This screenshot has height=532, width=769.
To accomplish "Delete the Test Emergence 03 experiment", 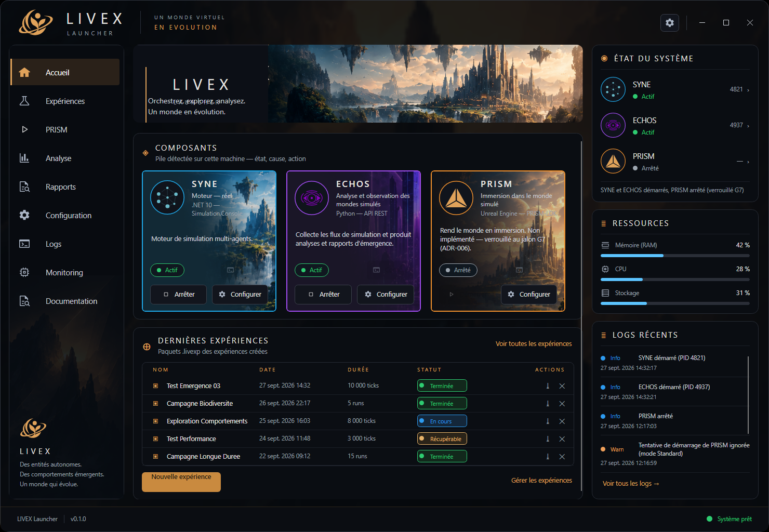I will tap(562, 386).
